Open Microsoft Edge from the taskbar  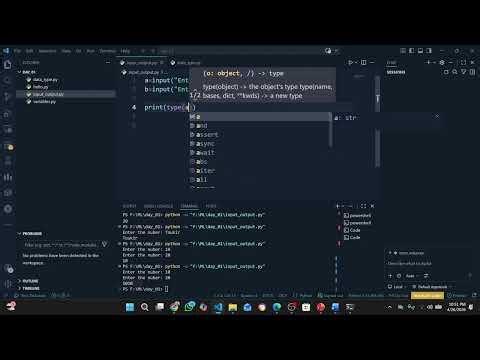[x=277, y=307]
